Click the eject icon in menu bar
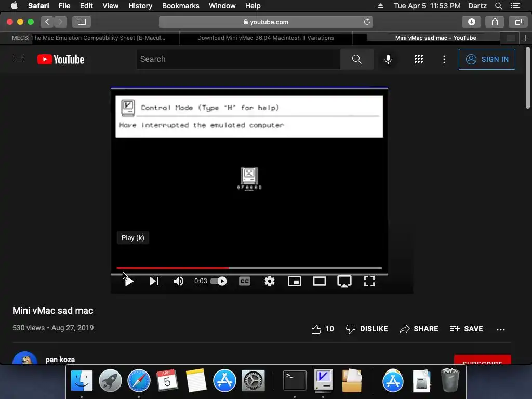The height and width of the screenshot is (399, 532). [380, 6]
